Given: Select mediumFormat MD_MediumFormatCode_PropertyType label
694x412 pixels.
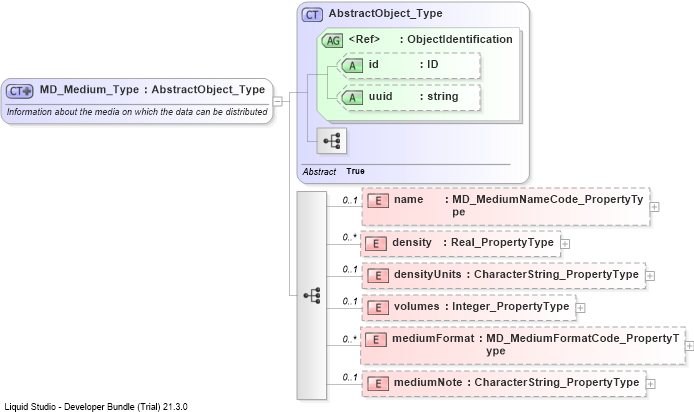Looking at the screenshot, I should pos(536,344).
